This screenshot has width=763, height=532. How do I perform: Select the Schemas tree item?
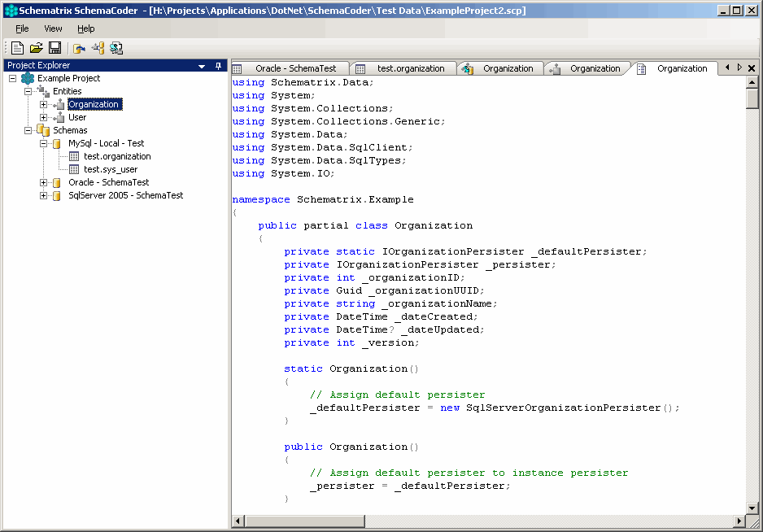click(70, 130)
